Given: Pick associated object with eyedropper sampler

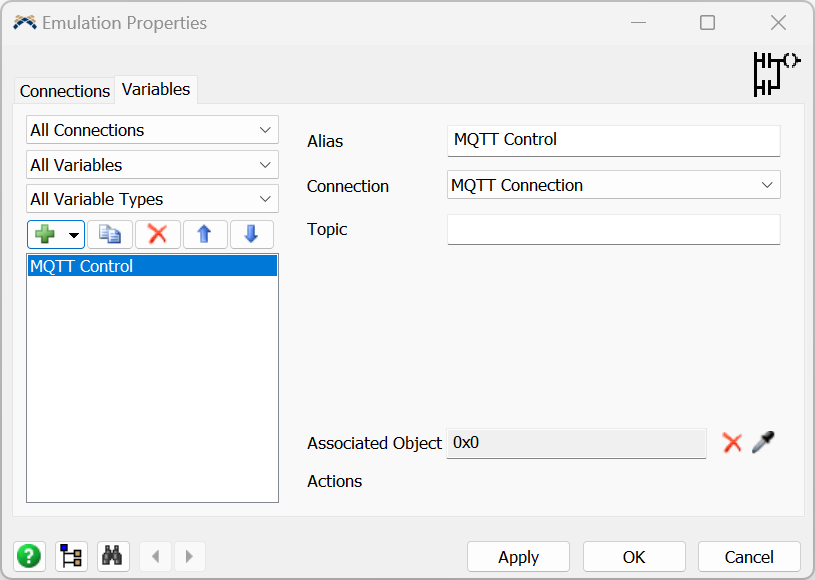Looking at the screenshot, I should pyautogui.click(x=763, y=442).
